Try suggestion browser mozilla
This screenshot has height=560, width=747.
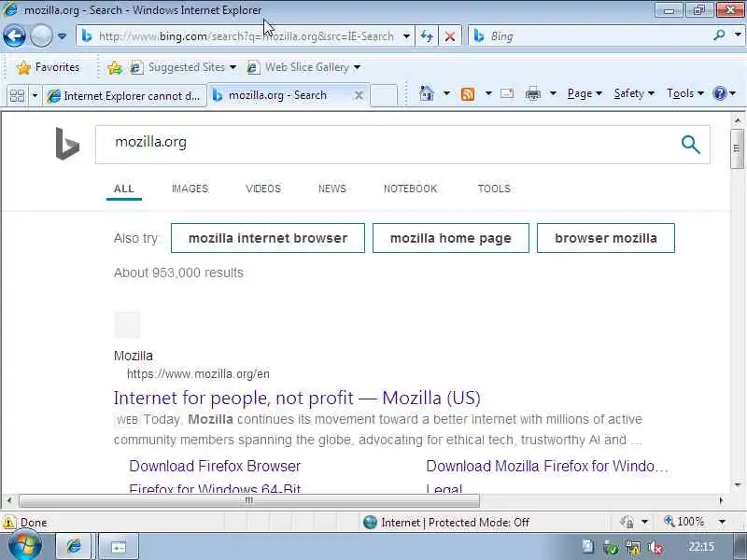point(605,238)
